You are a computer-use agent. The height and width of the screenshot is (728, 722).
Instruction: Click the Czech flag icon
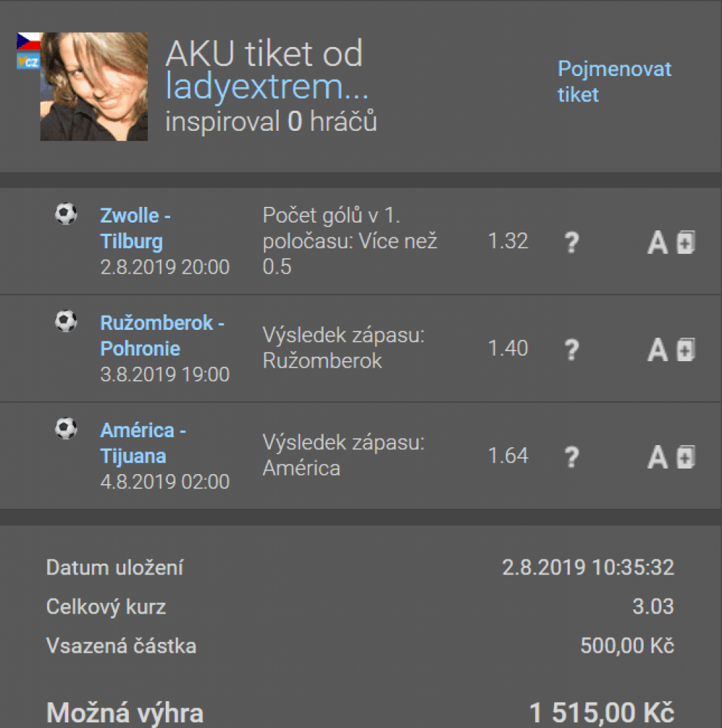tap(28, 41)
